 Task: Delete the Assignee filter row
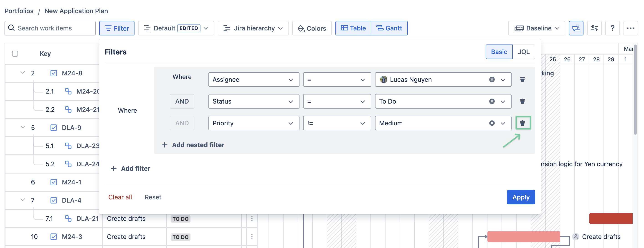pyautogui.click(x=522, y=79)
